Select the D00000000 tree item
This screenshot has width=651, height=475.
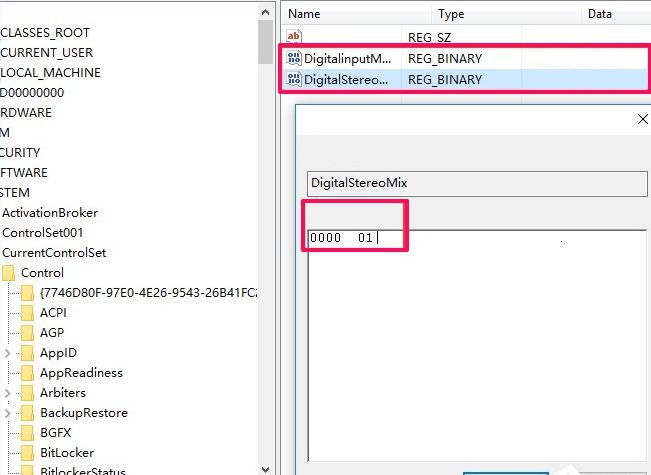[x=32, y=93]
